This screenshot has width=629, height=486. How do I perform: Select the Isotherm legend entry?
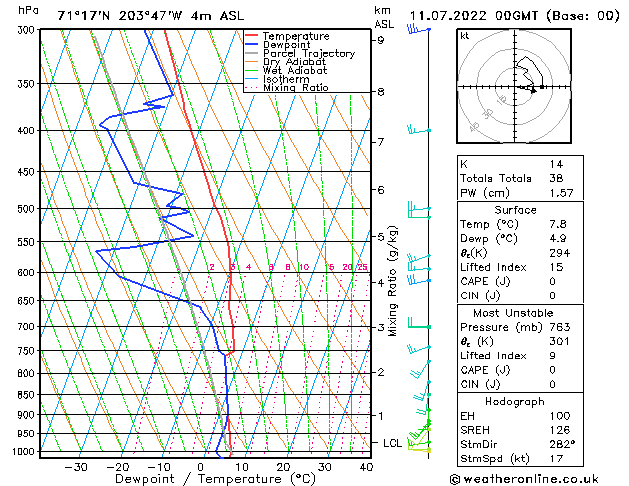(x=277, y=79)
